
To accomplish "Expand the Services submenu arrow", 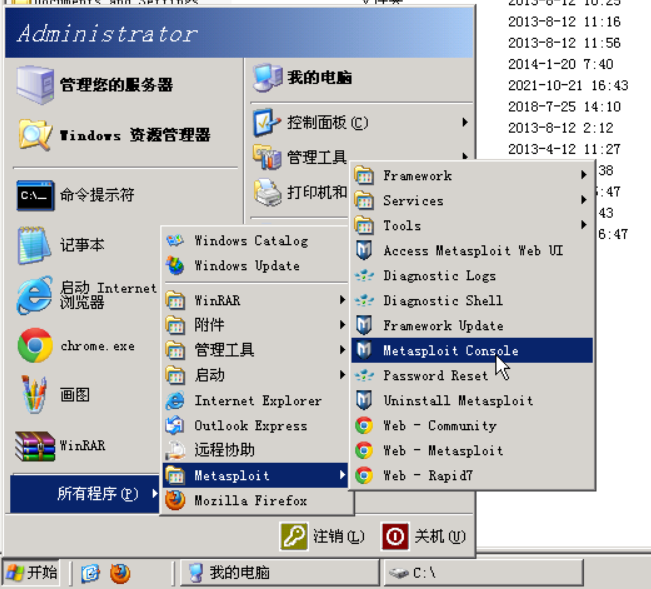I will click(584, 200).
